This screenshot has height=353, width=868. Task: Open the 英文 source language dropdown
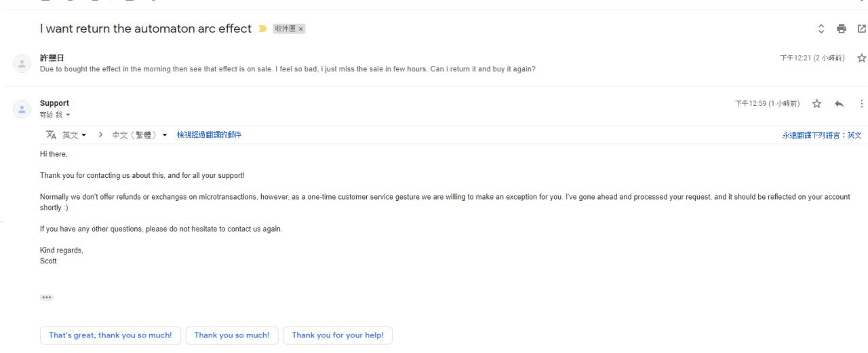point(74,135)
